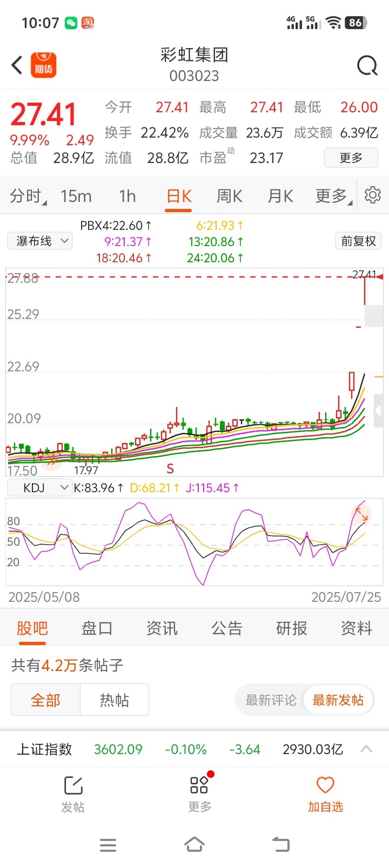Open the orange 期货 futures icon
The width and height of the screenshot is (389, 868).
tap(44, 65)
